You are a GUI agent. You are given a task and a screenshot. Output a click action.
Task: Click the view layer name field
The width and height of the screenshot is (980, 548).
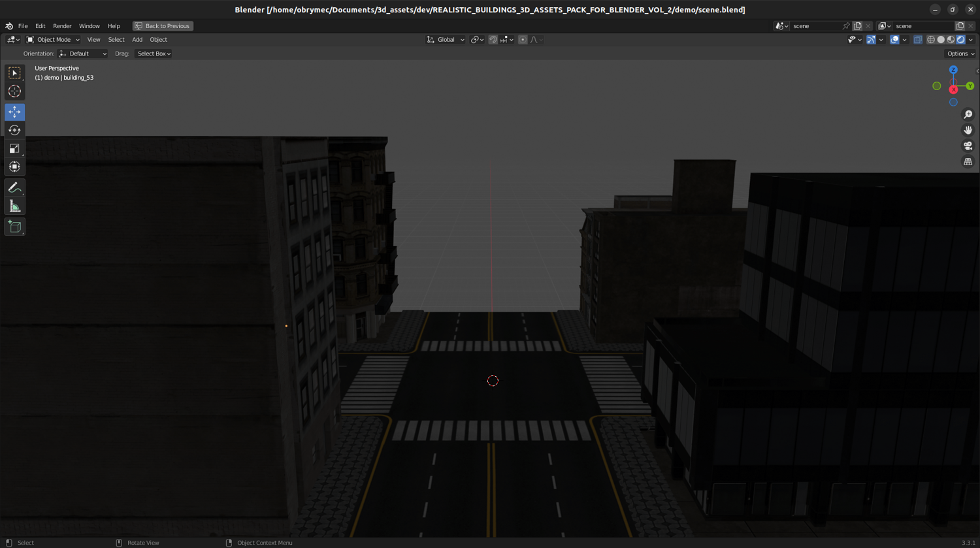click(x=922, y=26)
